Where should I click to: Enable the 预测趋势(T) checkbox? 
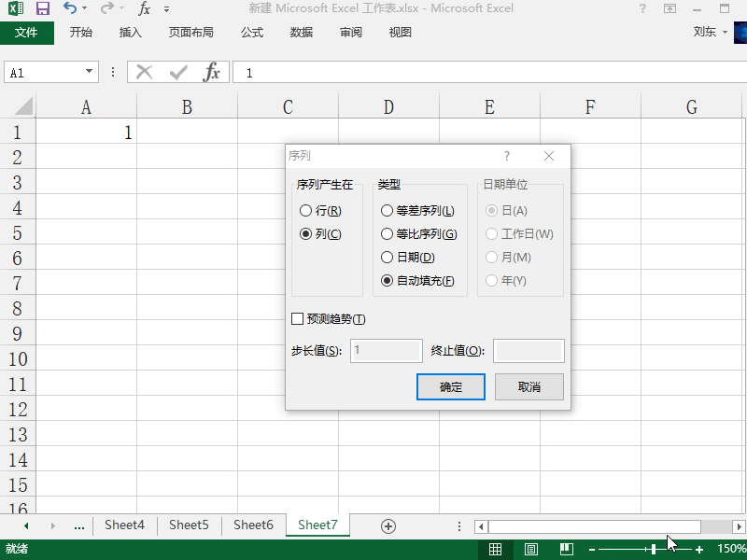tap(298, 319)
